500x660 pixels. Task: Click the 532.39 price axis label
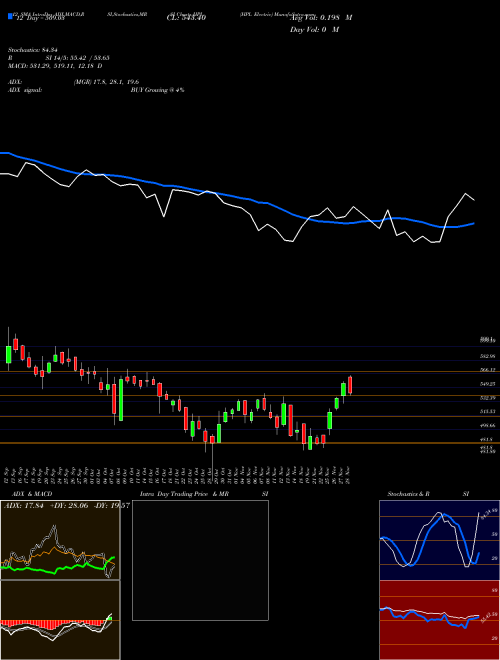487,398
